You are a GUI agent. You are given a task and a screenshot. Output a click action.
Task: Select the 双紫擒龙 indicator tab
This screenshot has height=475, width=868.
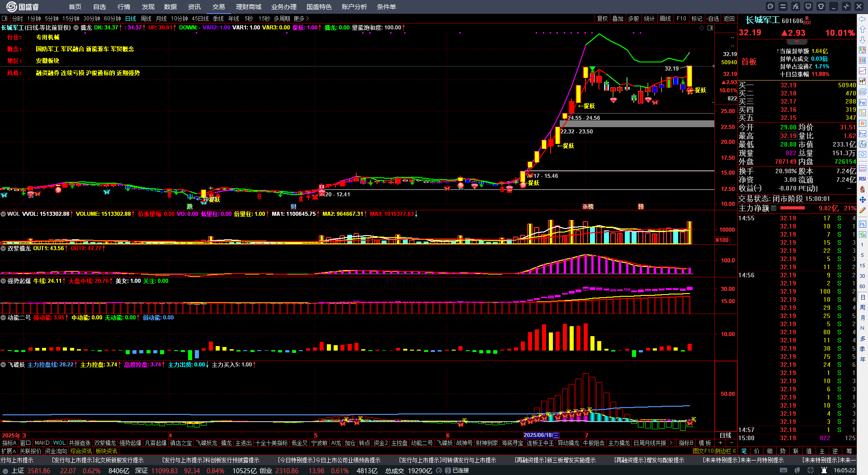tap(105, 443)
